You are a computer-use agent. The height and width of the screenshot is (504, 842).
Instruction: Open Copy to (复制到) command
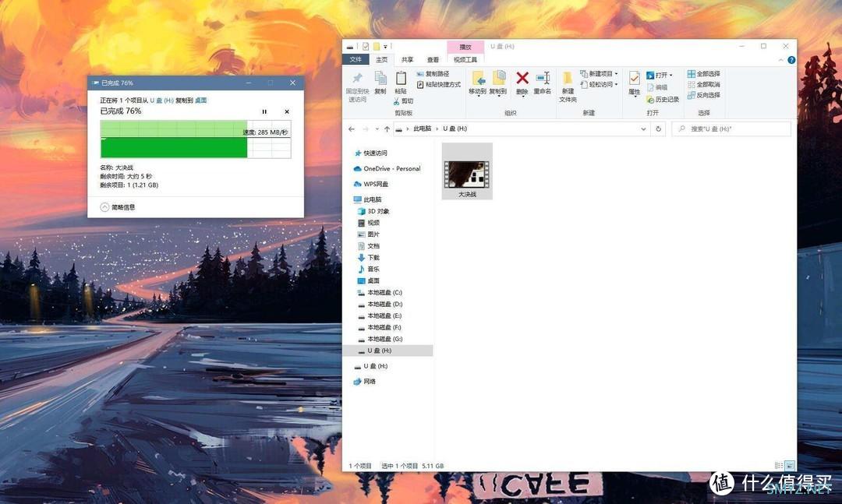497,83
